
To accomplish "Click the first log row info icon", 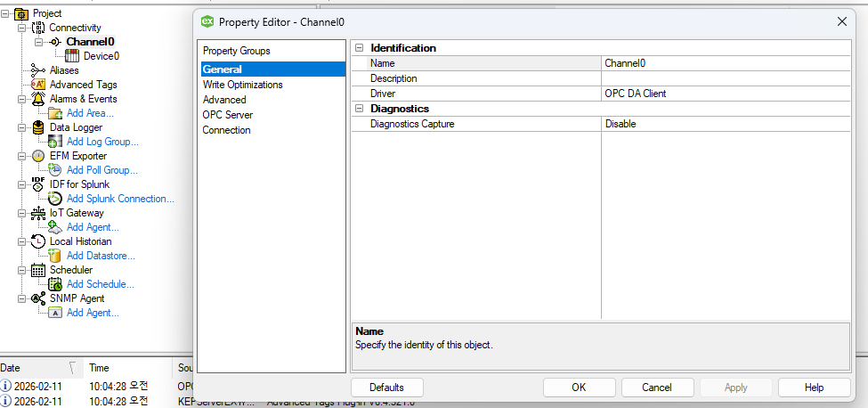I will 5,386.
